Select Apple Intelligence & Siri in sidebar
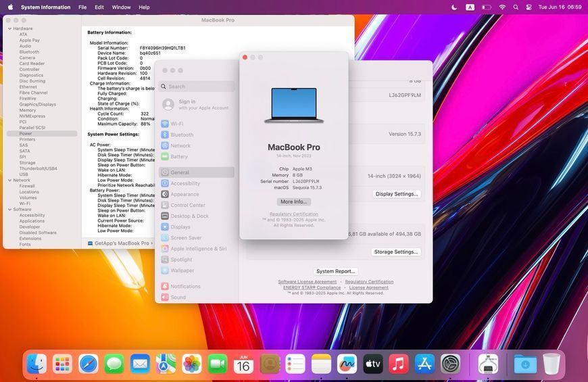 pos(197,249)
